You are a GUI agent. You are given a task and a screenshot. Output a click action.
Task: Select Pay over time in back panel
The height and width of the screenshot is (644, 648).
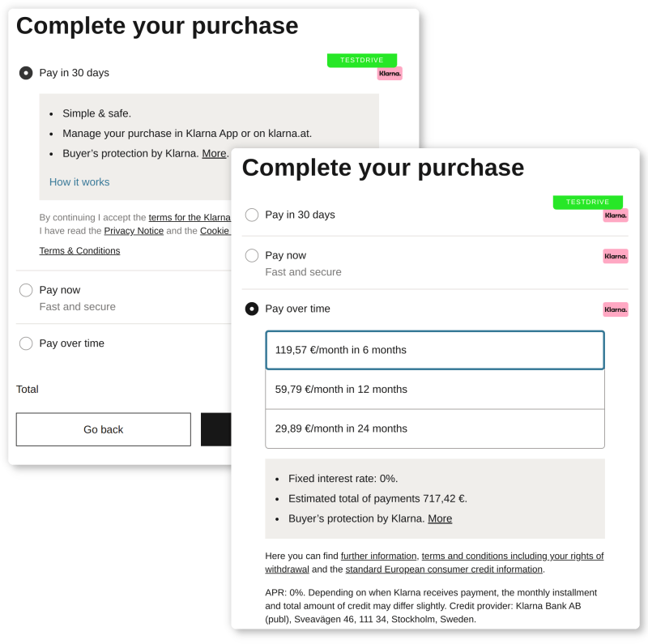click(x=26, y=343)
